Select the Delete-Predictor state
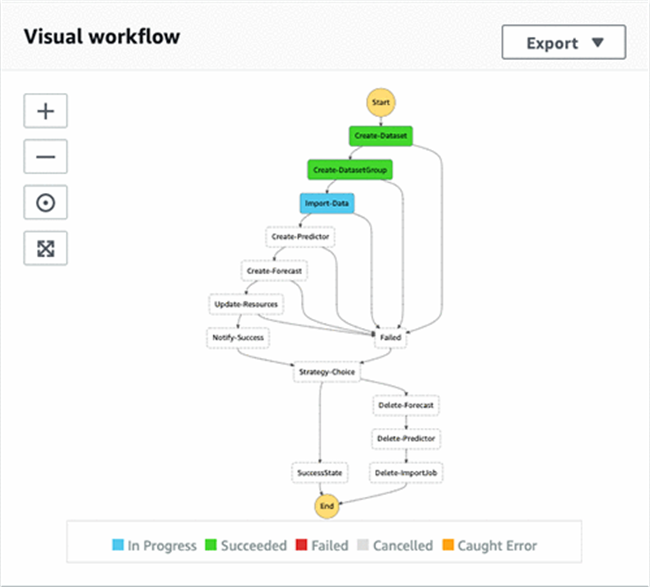The width and height of the screenshot is (650, 587). tap(406, 439)
